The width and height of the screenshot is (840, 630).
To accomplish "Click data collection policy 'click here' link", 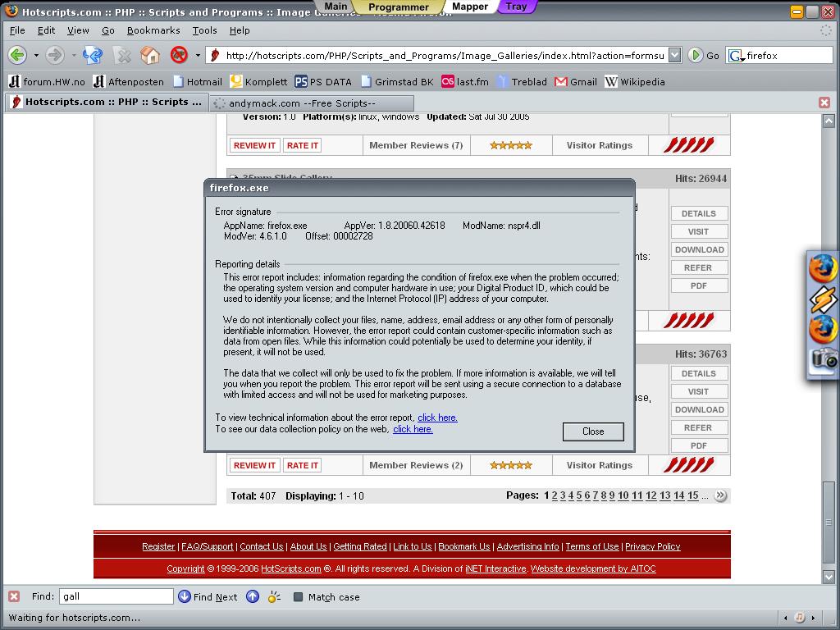I will (x=413, y=429).
